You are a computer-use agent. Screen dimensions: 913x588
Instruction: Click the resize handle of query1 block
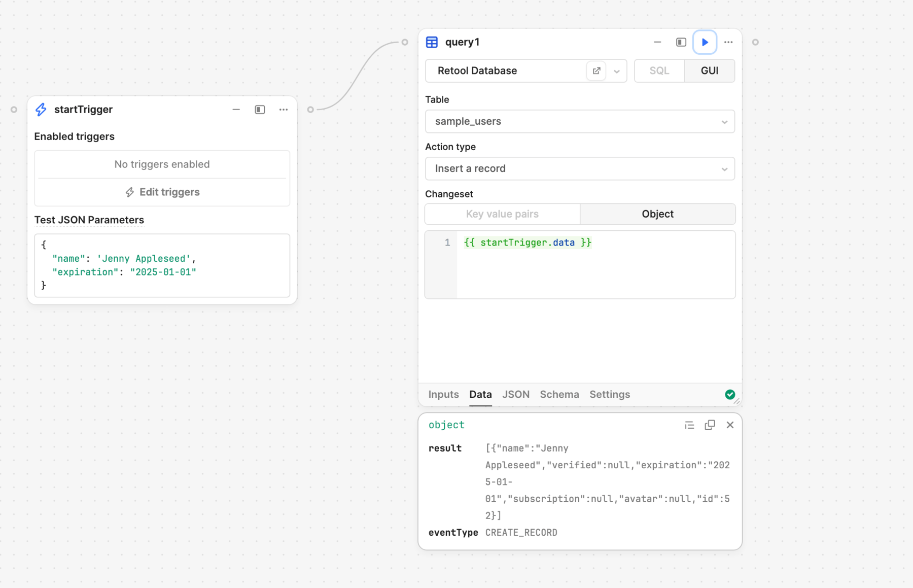coord(737,401)
